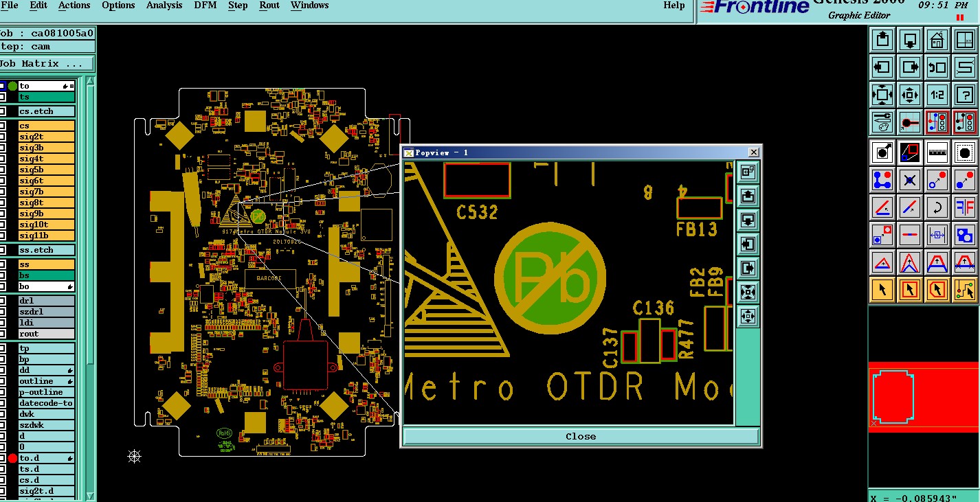Toggle the checkbox for layer sig2t
The width and height of the screenshot is (980, 502).
point(3,137)
